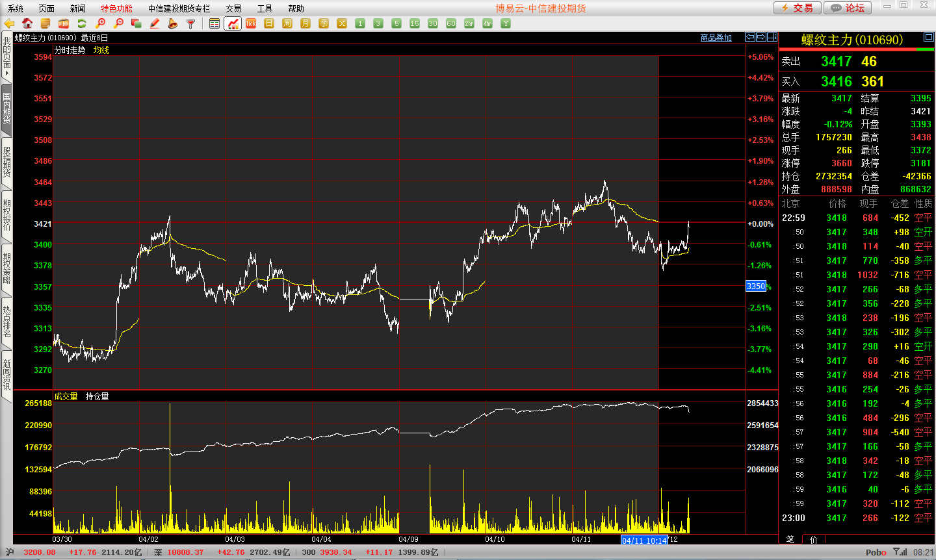
Task: Select 1-minute chart period
Action: click(360, 23)
